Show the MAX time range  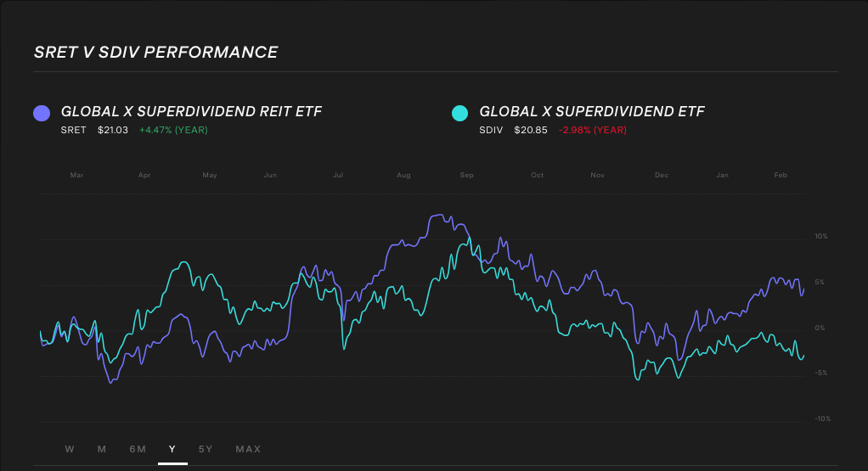[248, 449]
